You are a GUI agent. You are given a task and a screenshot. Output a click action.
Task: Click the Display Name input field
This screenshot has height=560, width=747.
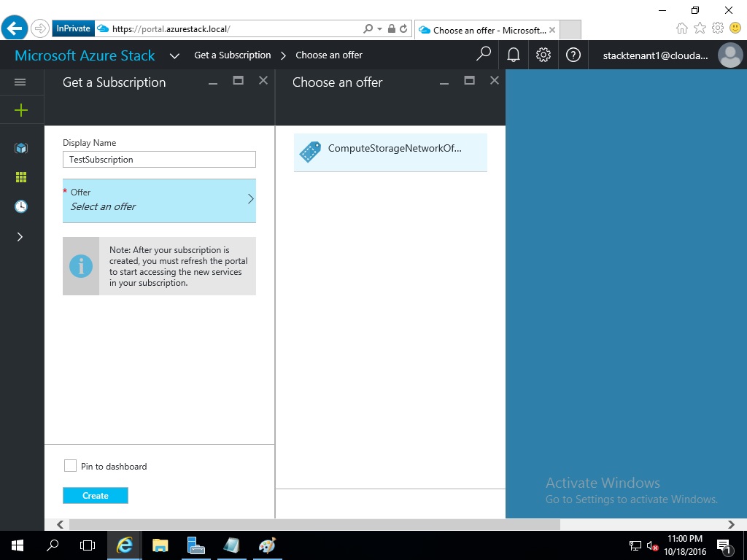point(159,160)
